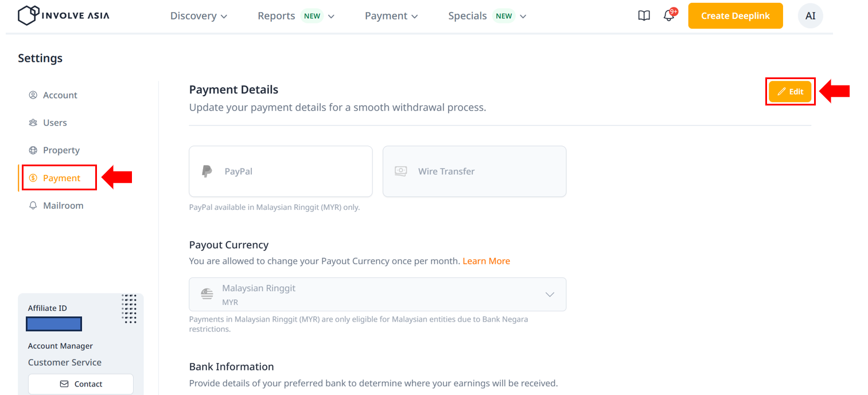Viewport: 868px width, 395px height.
Task: Click the Involve Asia logo
Action: coord(63,15)
